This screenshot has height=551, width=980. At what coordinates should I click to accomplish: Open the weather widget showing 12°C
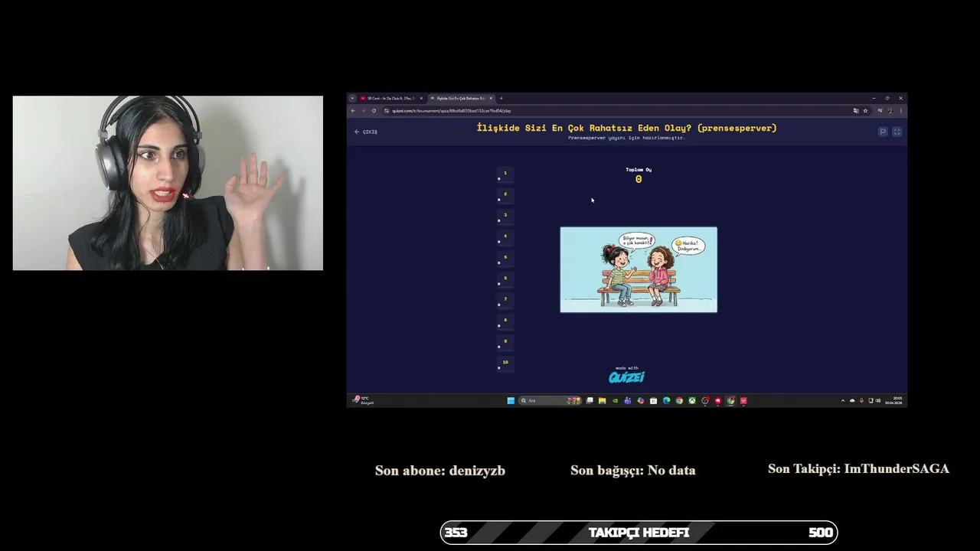364,400
